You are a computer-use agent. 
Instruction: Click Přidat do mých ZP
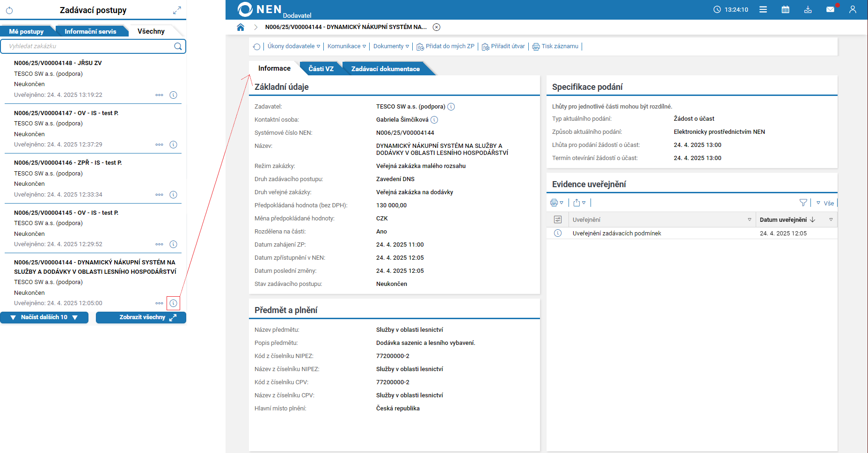click(x=445, y=46)
